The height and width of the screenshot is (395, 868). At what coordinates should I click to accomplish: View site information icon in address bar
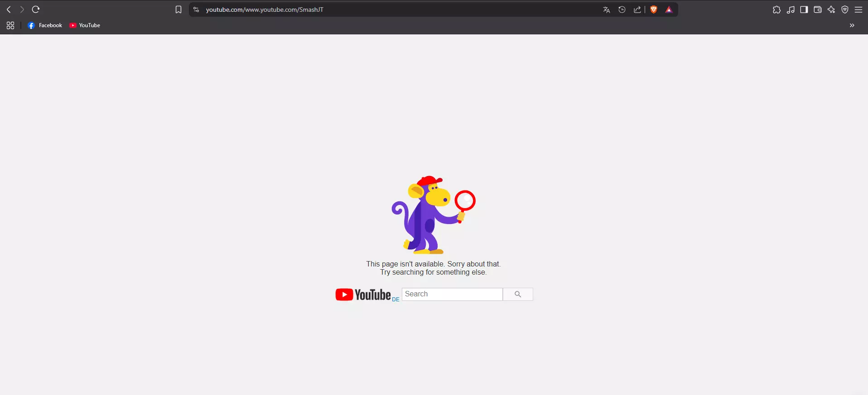click(196, 10)
